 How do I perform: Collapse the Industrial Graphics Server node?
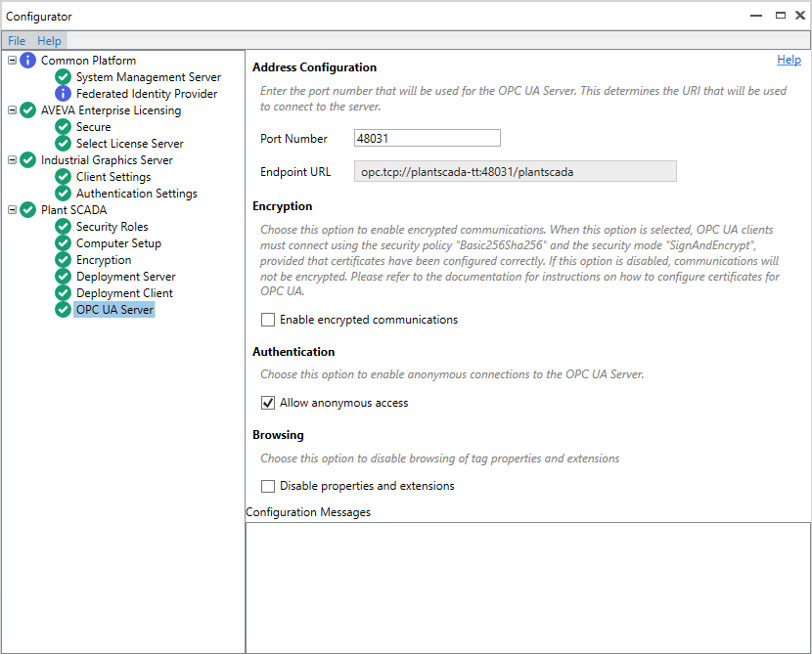(12, 160)
